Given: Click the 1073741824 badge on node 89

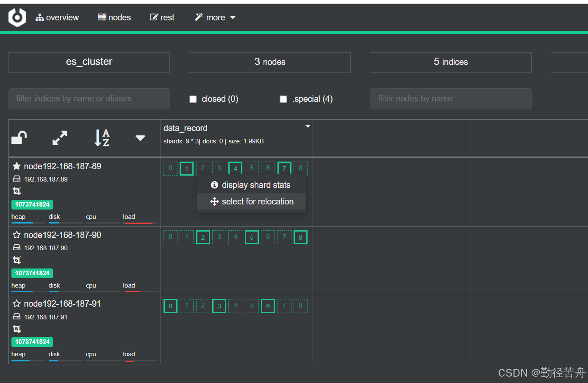Looking at the screenshot, I should pyautogui.click(x=32, y=204).
